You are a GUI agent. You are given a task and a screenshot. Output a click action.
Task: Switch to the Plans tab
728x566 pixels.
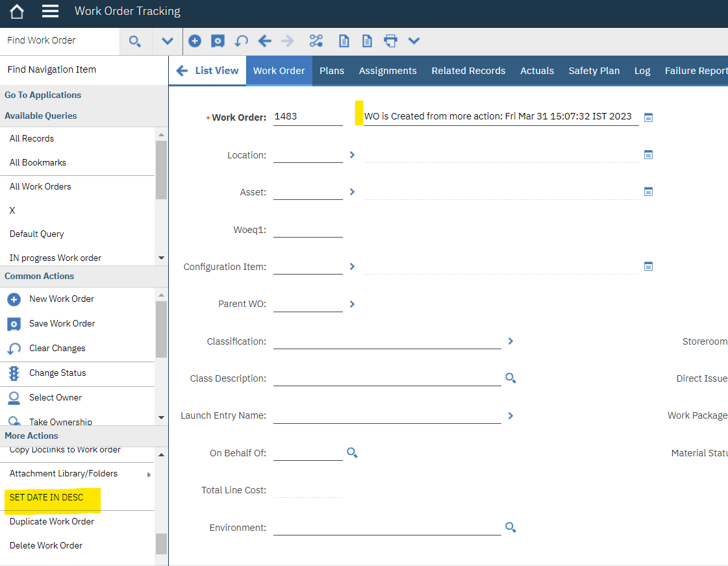(x=332, y=70)
